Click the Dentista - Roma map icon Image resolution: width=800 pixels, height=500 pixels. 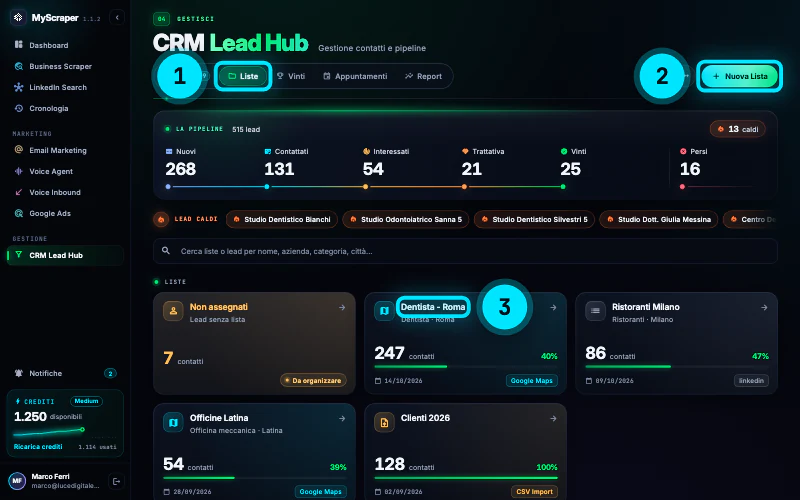384,311
